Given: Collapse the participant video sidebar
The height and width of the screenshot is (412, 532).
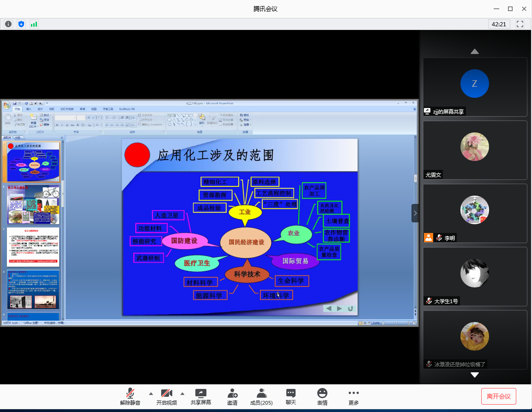Looking at the screenshot, I should [415, 213].
